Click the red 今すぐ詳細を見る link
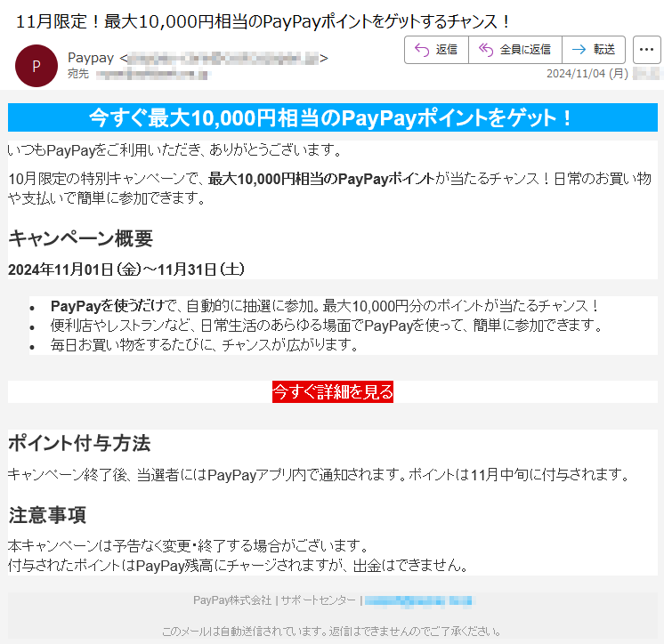The image size is (664, 644). click(332, 391)
